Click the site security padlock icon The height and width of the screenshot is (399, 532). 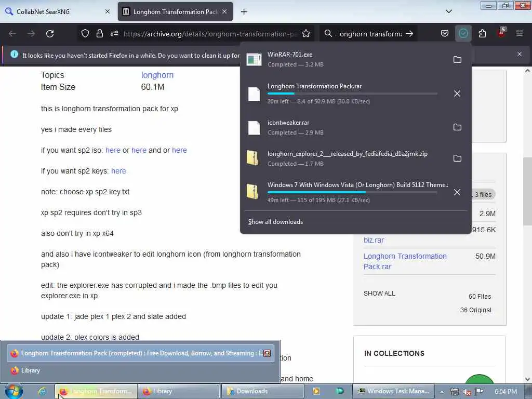[99, 33]
